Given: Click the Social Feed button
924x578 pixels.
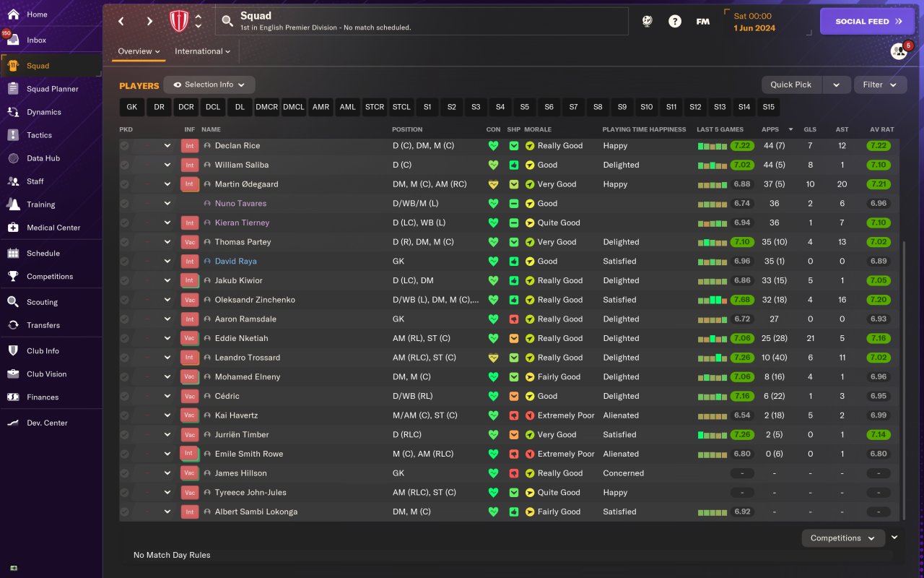Looking at the screenshot, I should tap(868, 22).
